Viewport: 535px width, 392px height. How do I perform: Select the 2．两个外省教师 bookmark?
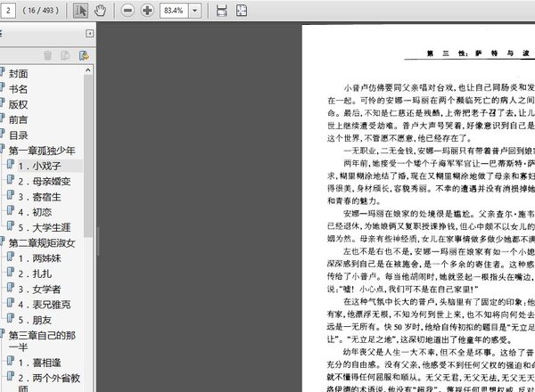tap(49, 383)
